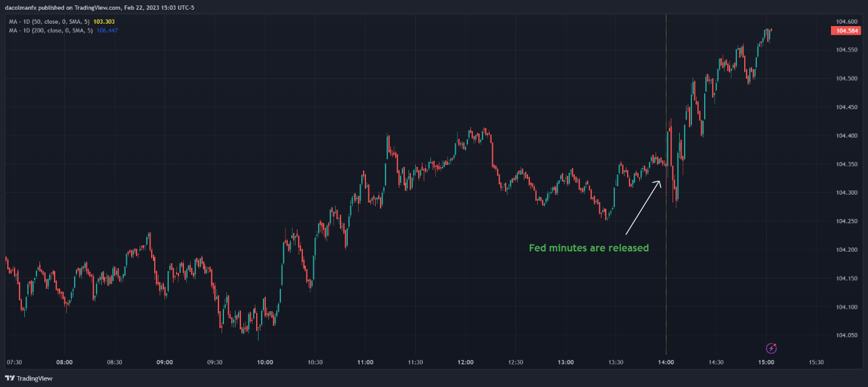Click the TradingView logo icon
The width and height of the screenshot is (868, 387).
tap(9, 379)
